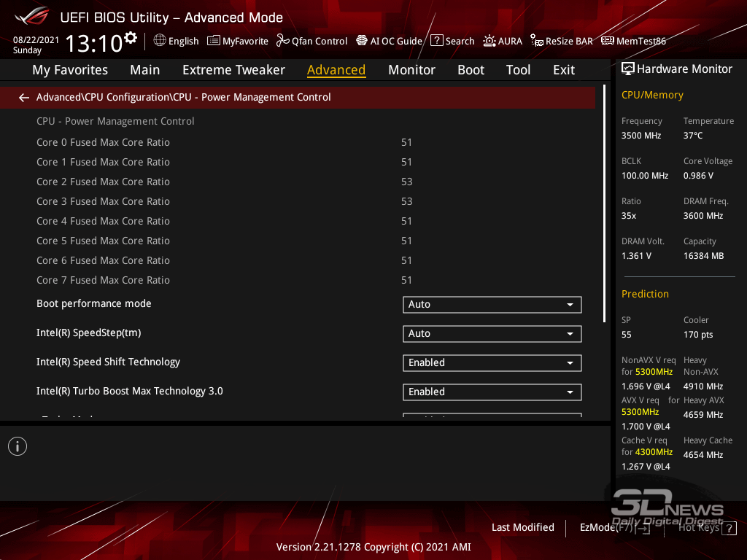Image resolution: width=747 pixels, height=560 pixels.
Task: Switch to the Main tab
Action: coord(145,70)
